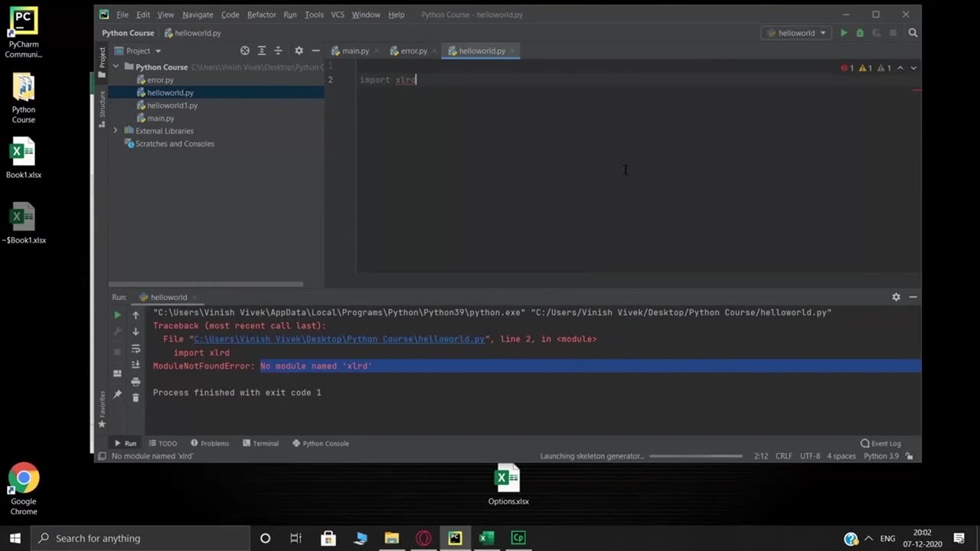This screenshot has width=980, height=551.
Task: Open the Navigate menu
Action: 198,15
